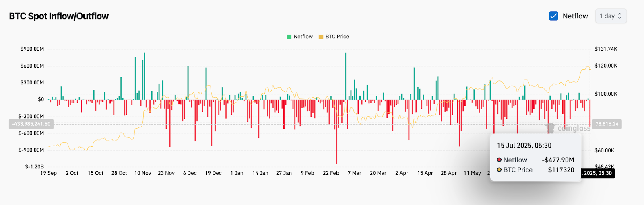Image resolution: width=644 pixels, height=205 pixels.
Task: Click the -$477.90M Netflow value in tooltip
Action: [558, 160]
